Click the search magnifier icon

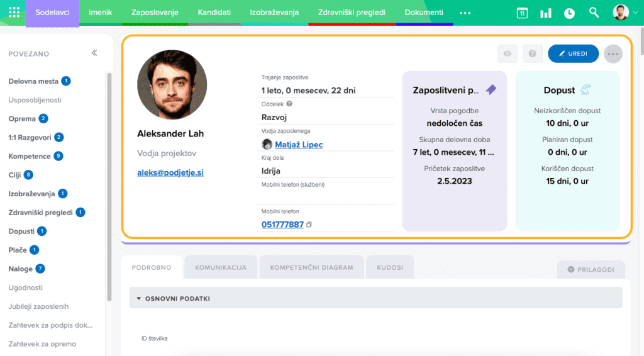[594, 13]
